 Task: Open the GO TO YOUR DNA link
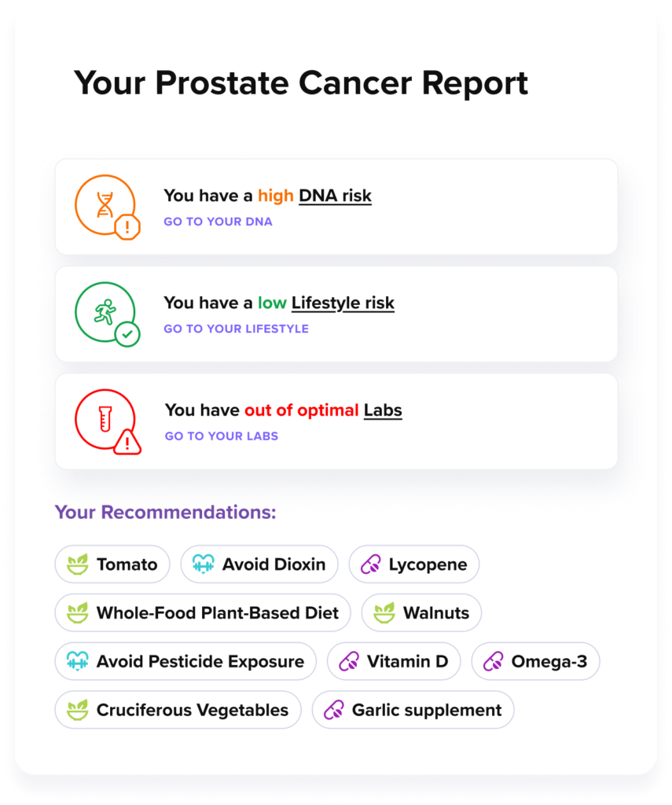tap(218, 222)
